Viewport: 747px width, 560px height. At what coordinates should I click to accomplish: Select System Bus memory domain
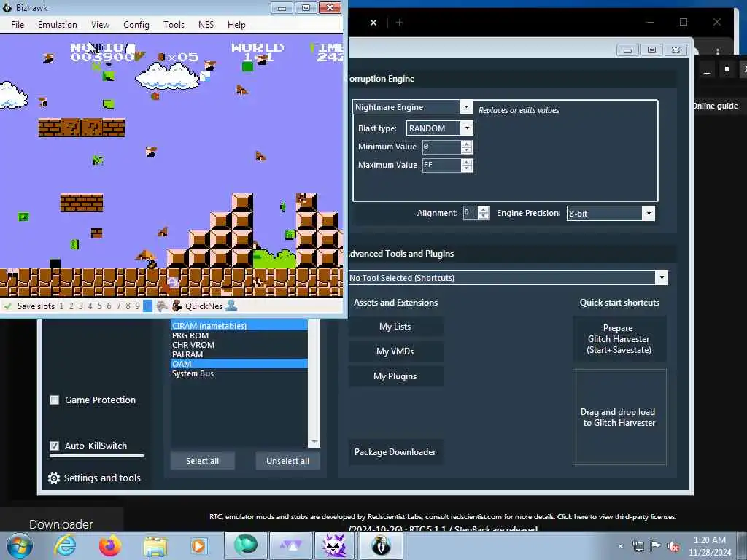coord(239,373)
